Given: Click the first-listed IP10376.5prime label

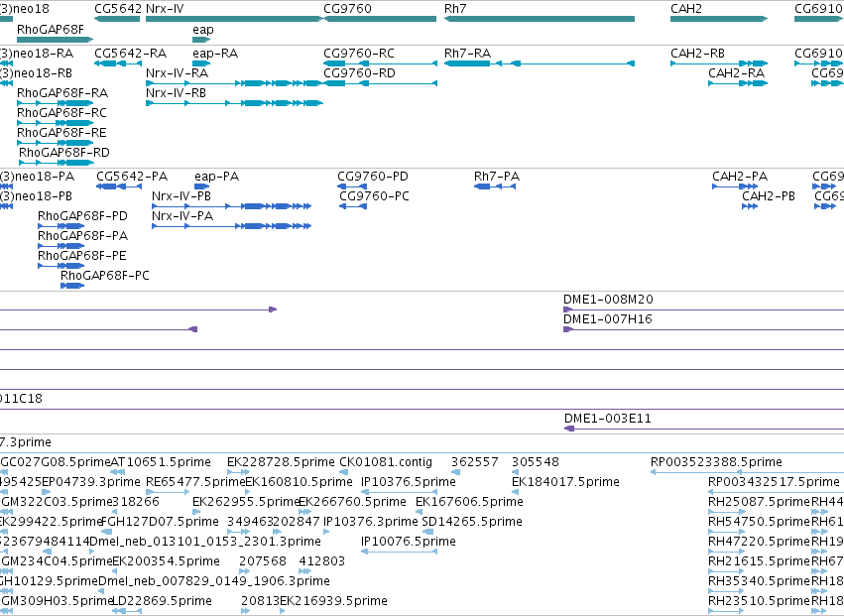Looking at the screenshot, I should (408, 481).
